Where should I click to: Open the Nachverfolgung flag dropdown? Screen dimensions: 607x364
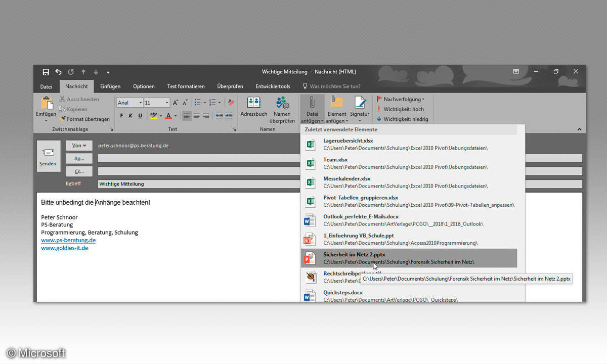click(401, 99)
